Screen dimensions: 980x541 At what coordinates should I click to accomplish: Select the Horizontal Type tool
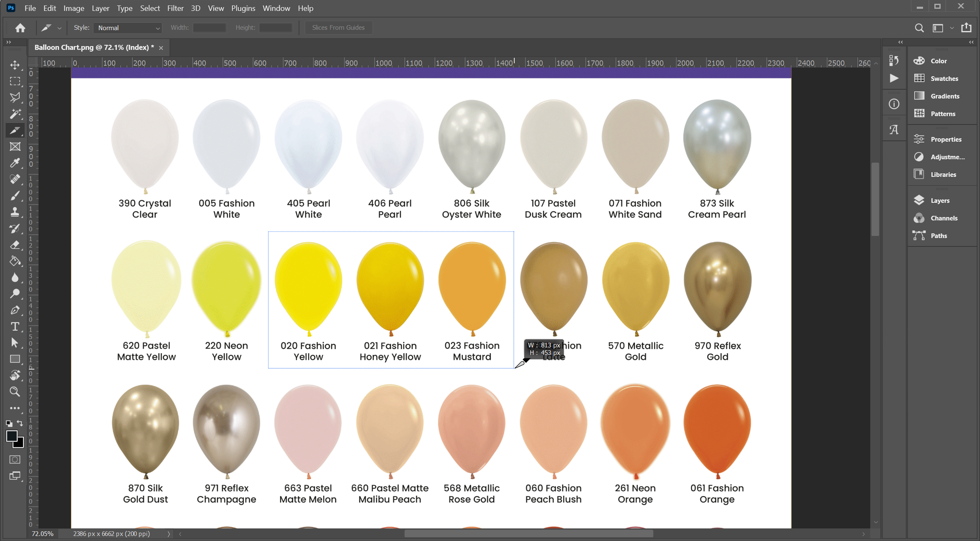point(15,326)
